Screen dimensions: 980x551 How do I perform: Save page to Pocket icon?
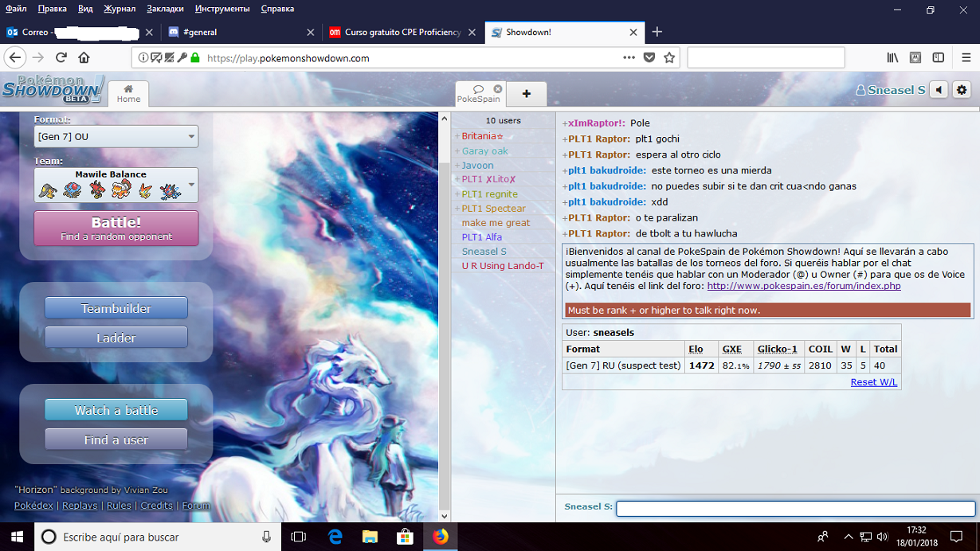(x=649, y=57)
